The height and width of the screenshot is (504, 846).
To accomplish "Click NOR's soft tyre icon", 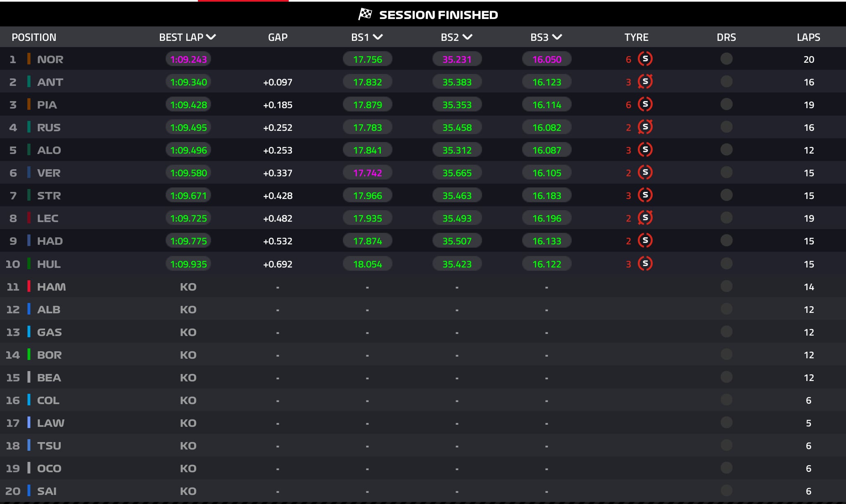I will (x=645, y=59).
